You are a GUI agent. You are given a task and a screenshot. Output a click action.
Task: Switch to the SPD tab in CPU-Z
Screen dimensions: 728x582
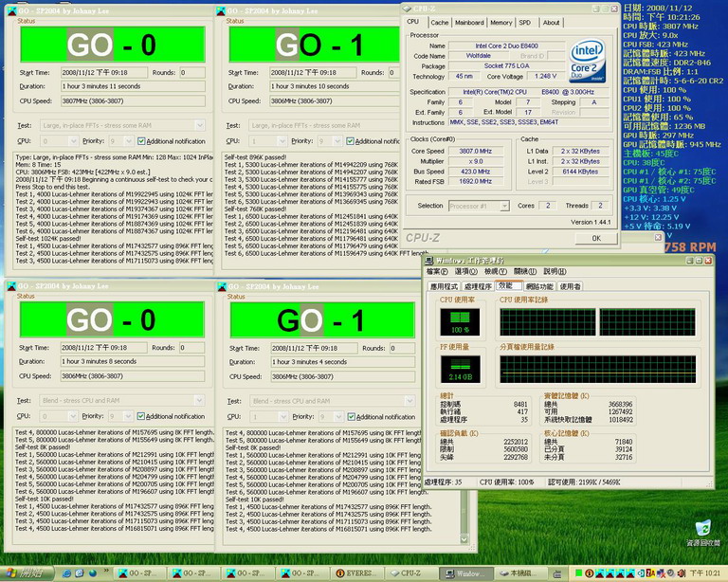coord(525,23)
